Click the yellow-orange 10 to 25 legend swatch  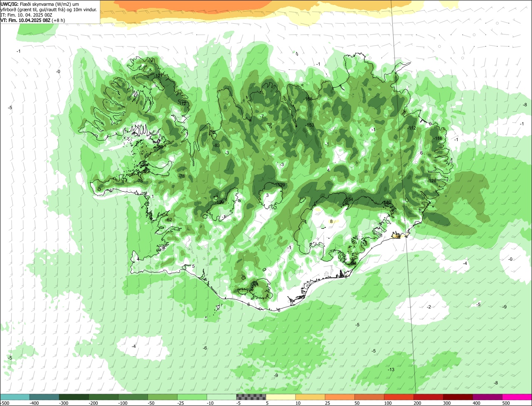310,396
